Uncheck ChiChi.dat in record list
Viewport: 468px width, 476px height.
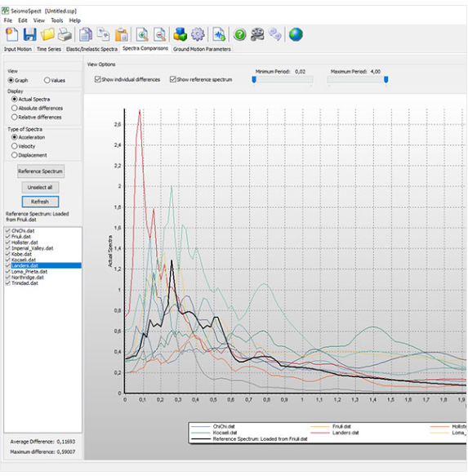pyautogui.click(x=8, y=230)
